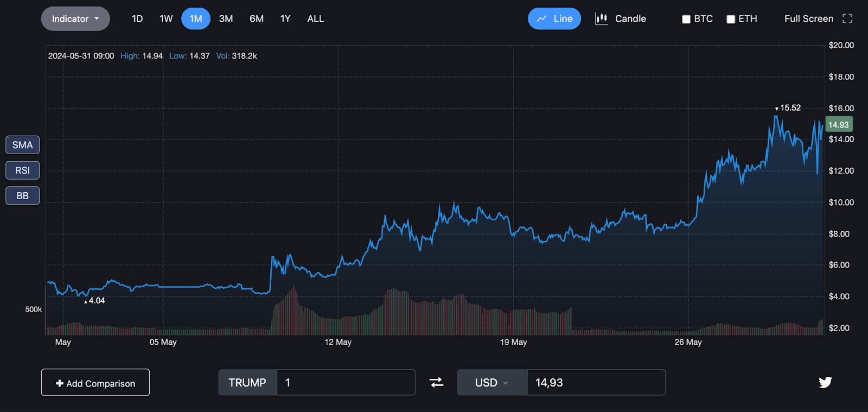Click the 14.93 current price label
The image size is (868, 412).
pos(839,125)
